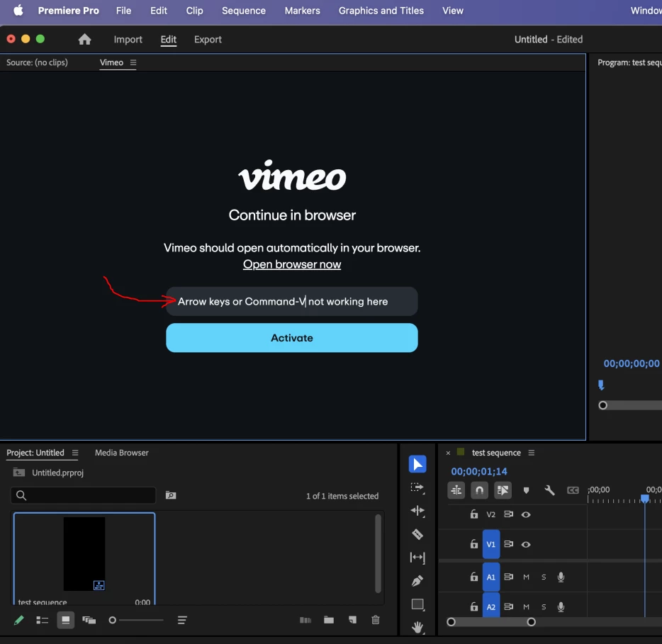Screen dimensions: 662x644
Task: Click the captions CC track options icon
Action: click(x=573, y=490)
